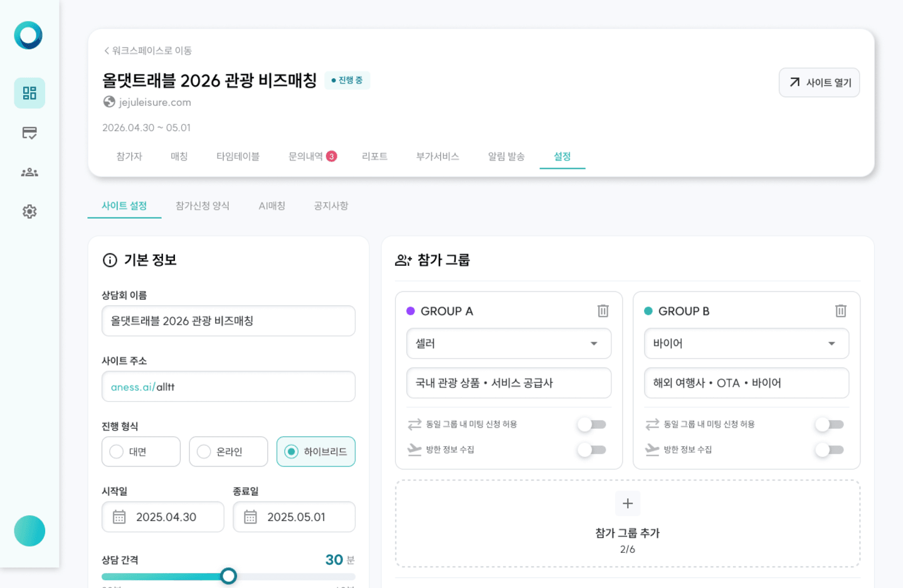This screenshot has height=588, width=903.
Task: Click the 상담 간격 slider handle
Action: point(229,576)
